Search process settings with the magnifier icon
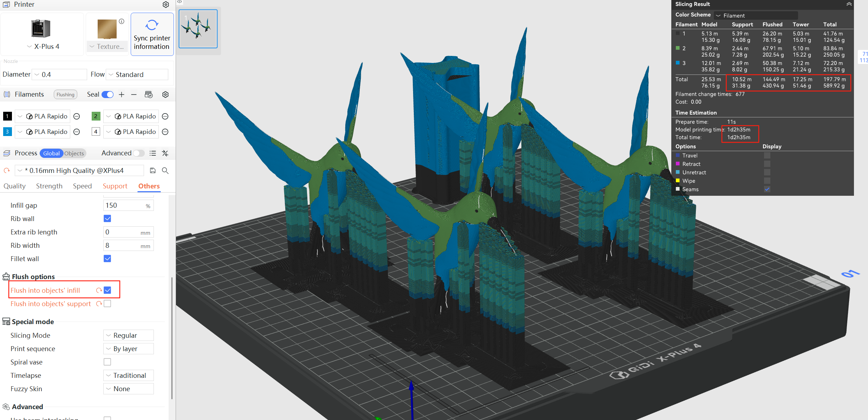This screenshot has height=420, width=868. click(x=165, y=170)
